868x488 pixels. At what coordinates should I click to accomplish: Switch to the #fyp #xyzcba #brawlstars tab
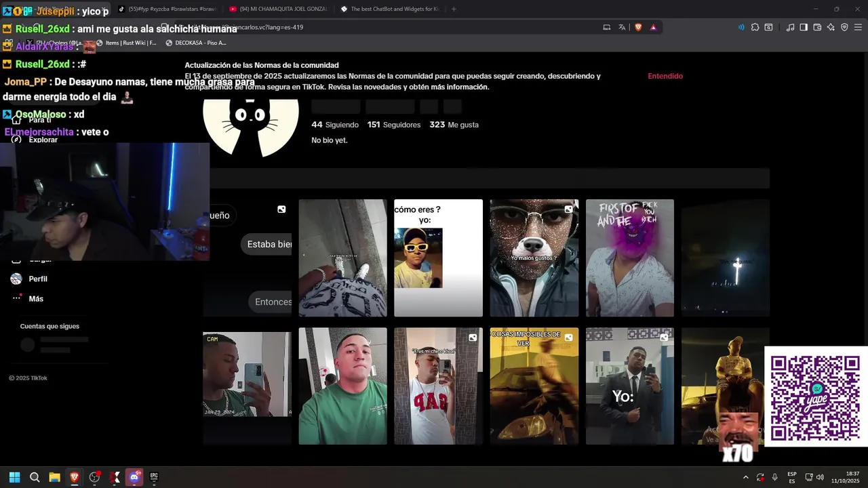166,9
